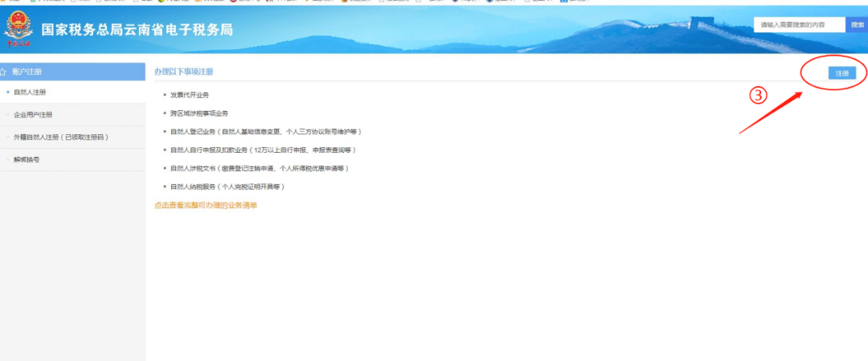Click the blue 注册 button

(x=842, y=73)
